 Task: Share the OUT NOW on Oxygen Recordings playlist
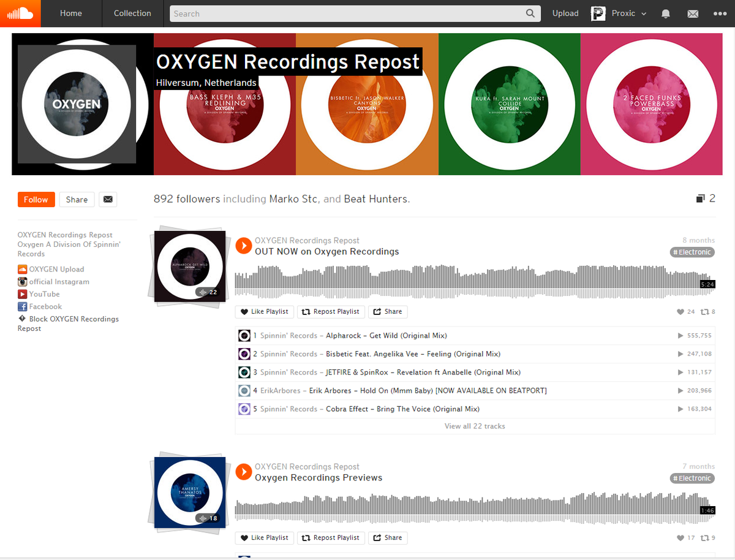(x=388, y=312)
